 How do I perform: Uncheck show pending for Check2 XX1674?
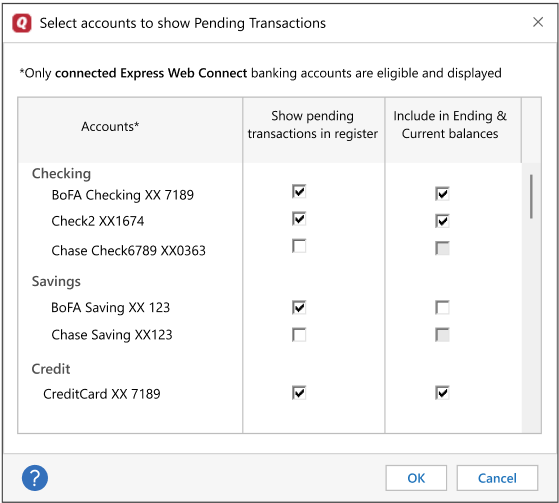pos(299,219)
